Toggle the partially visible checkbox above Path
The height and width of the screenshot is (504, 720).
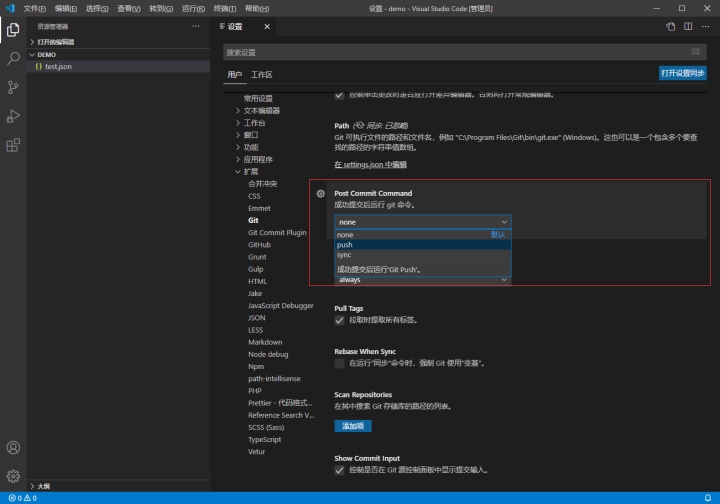339,95
